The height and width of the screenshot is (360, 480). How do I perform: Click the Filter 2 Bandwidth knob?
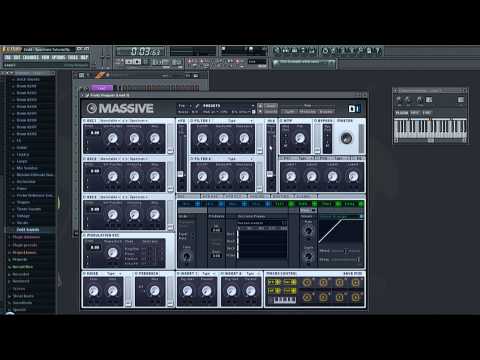[223, 176]
